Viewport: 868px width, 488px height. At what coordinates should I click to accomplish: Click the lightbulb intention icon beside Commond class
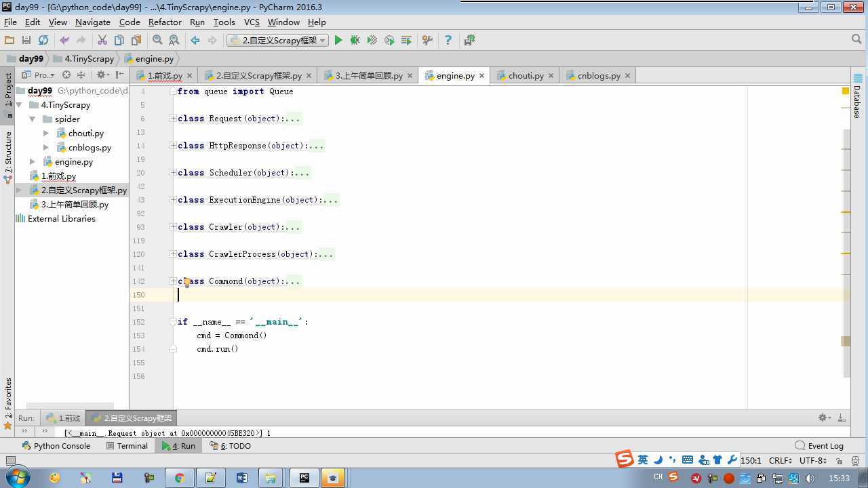[186, 283]
